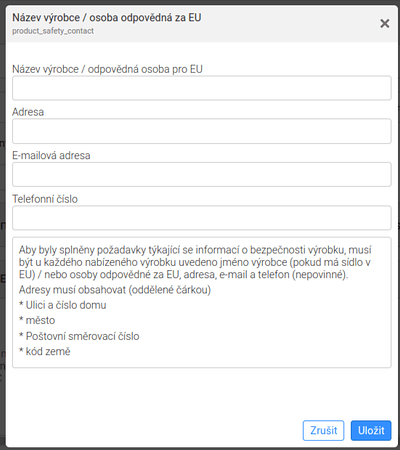This screenshot has width=400, height=450.
Task: Close the dialog with the X icon
Action: pos(385,23)
